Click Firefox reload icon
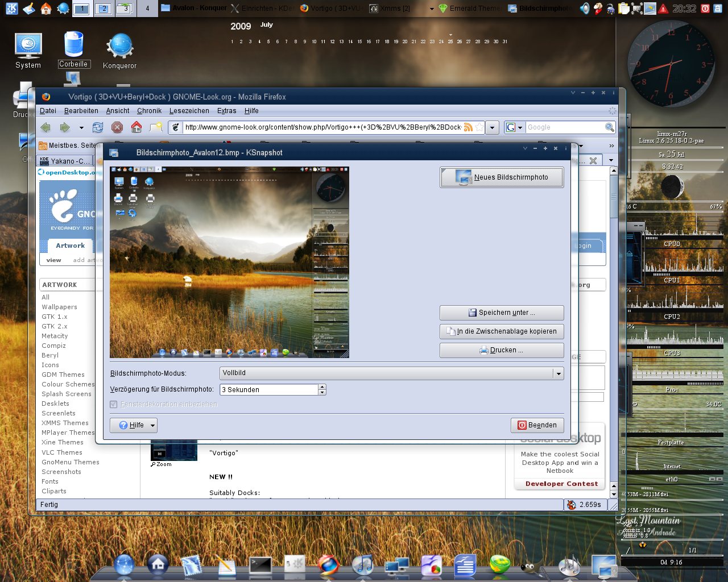Screen dimensions: 728x582 point(98,127)
